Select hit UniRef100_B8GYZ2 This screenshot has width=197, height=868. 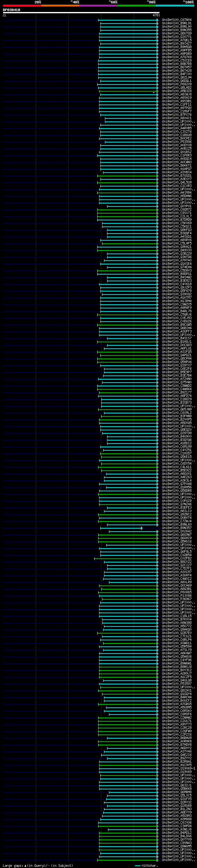click(x=177, y=562)
